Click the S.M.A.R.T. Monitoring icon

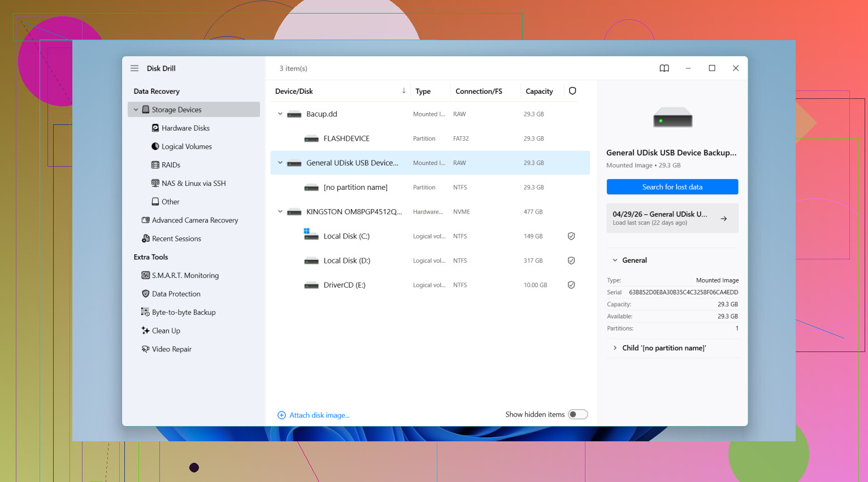tap(146, 275)
